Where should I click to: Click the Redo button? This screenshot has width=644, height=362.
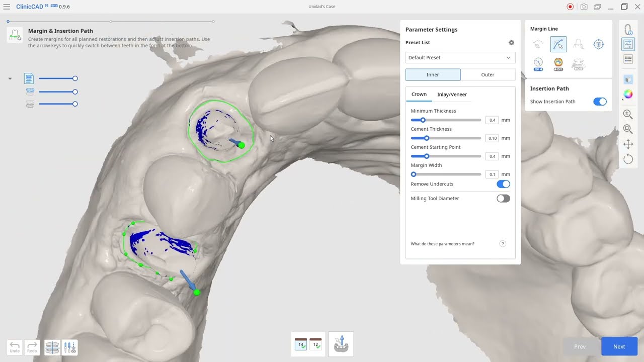(32, 347)
